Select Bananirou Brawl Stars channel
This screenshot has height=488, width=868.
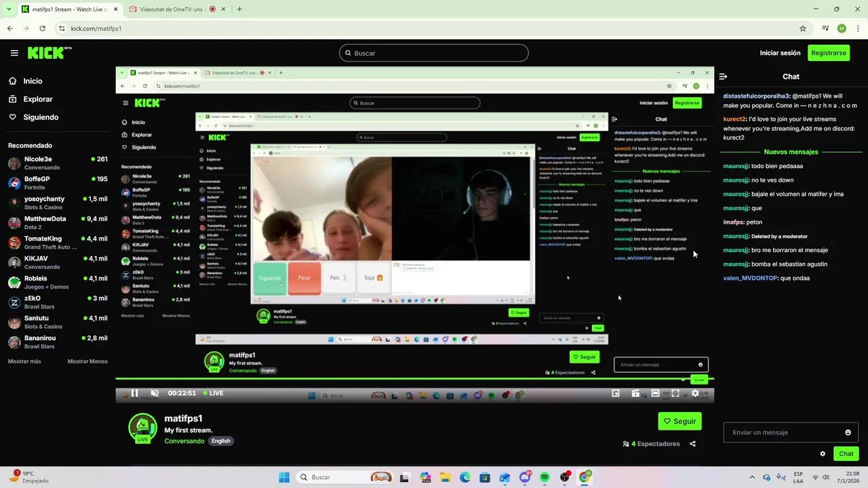pos(58,342)
